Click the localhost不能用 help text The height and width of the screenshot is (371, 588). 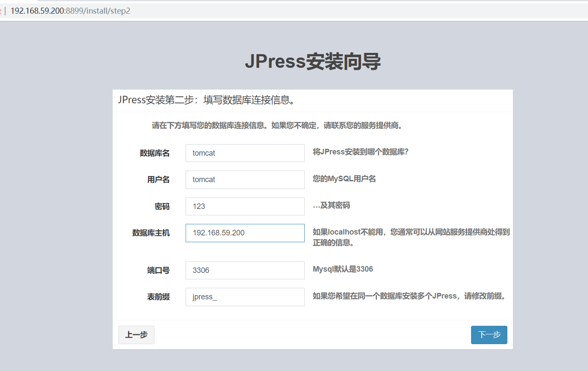coord(411,237)
